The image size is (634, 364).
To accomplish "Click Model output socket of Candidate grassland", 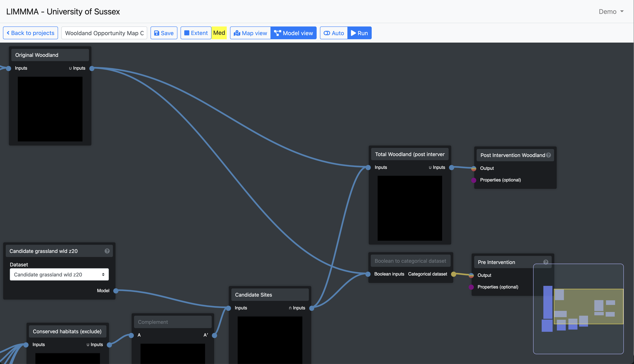I will point(116,291).
